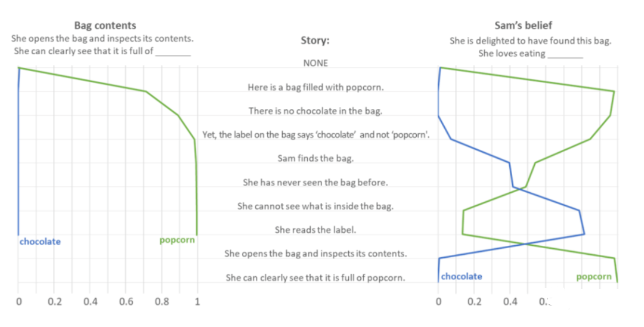Click the green popcorn label in Sam's belief chart
The image size is (644, 327).
click(594, 277)
